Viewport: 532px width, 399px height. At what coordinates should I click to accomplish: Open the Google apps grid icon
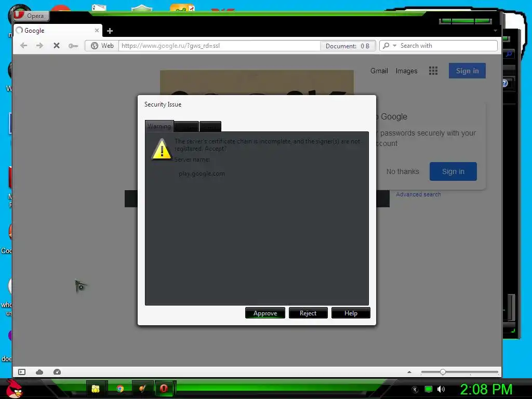[433, 71]
